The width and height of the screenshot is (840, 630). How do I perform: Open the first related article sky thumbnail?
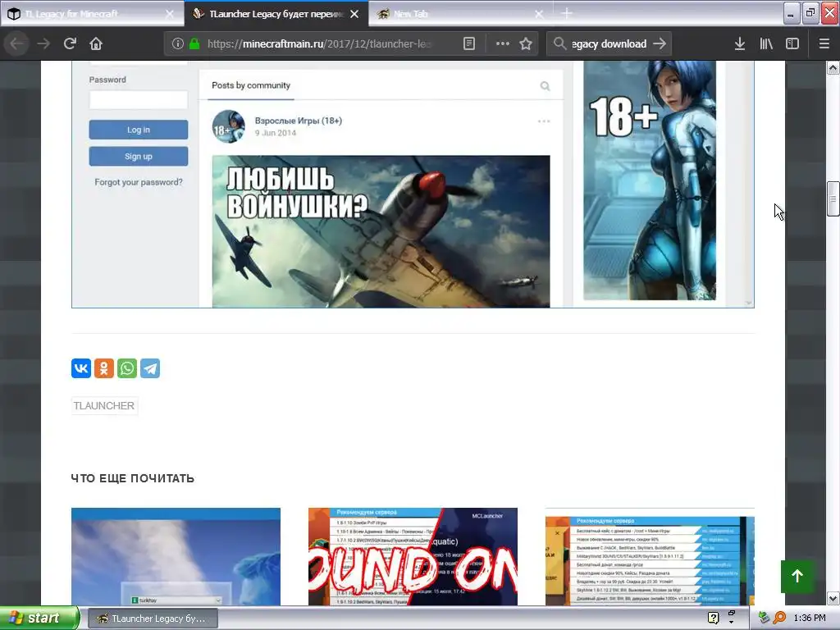pos(176,557)
